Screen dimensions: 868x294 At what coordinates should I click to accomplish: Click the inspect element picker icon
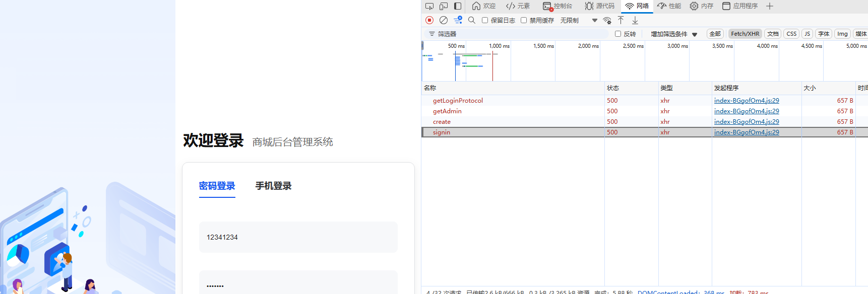coord(429,6)
